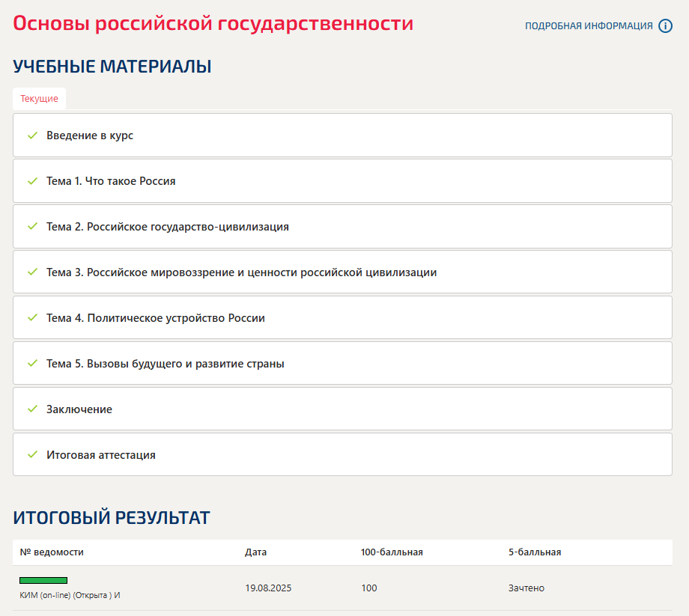Click the УЧЕБНЫЕ МАТЕРИАЛЫ heading
689x616 pixels.
112,67
